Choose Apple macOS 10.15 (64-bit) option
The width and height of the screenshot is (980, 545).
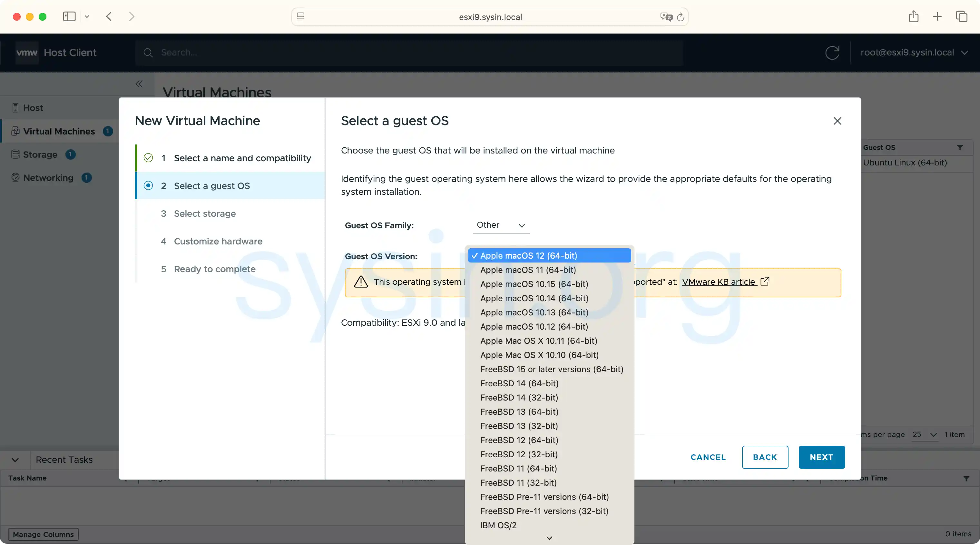coord(549,284)
